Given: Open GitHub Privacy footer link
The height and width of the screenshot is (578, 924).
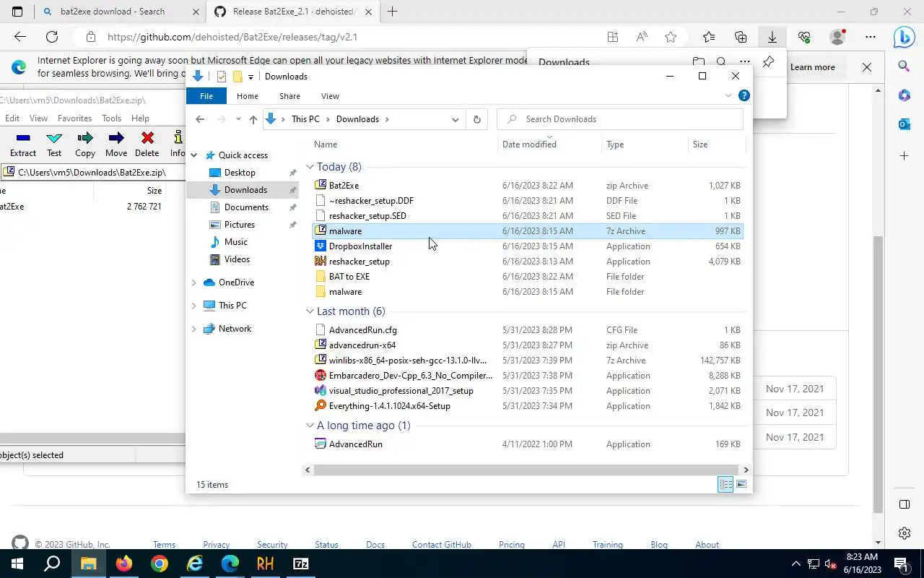Looking at the screenshot, I should (216, 545).
